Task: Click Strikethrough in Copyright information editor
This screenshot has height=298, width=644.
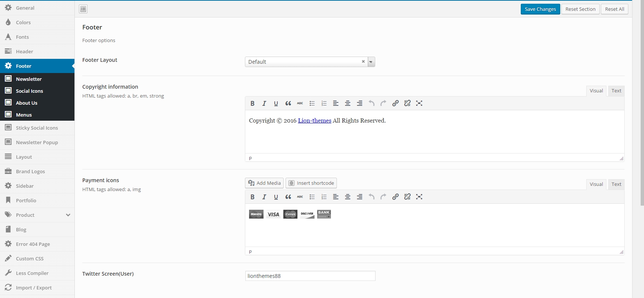Action: (x=300, y=103)
